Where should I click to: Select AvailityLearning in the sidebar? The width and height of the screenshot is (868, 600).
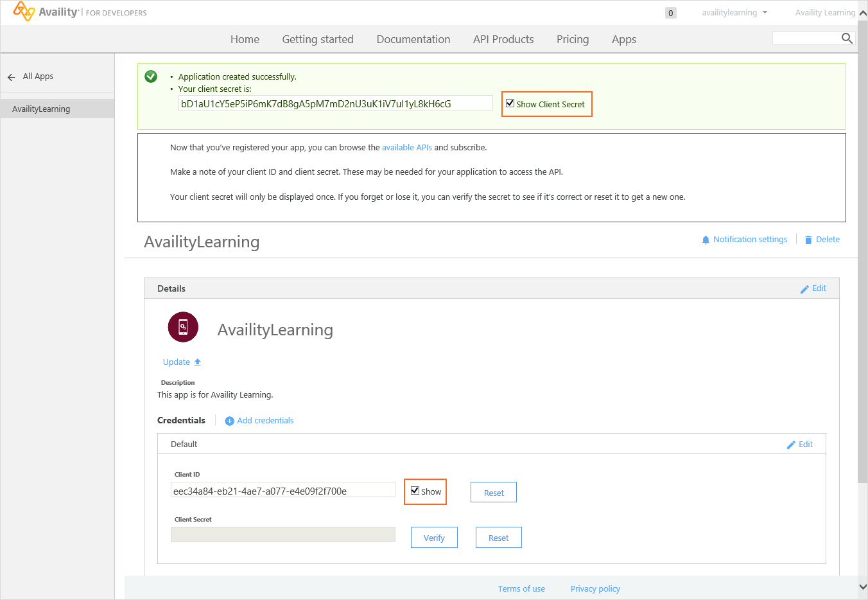(57, 109)
